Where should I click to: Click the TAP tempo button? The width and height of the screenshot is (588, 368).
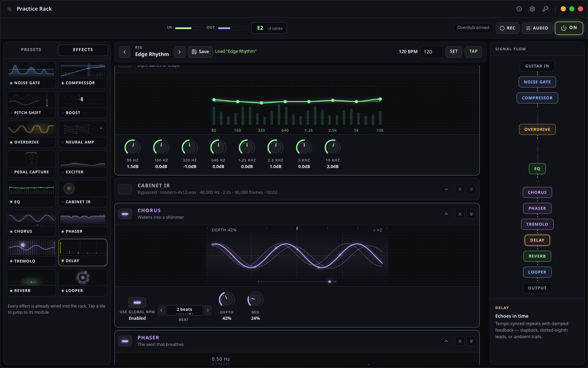point(473,52)
